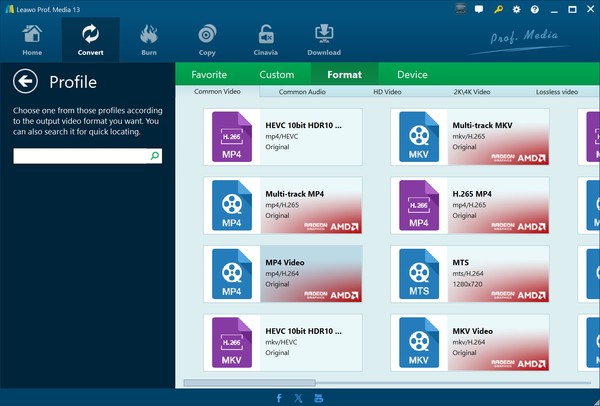Open the Copy disc module
Image resolution: width=600 pixels, height=406 pixels.
click(x=207, y=40)
